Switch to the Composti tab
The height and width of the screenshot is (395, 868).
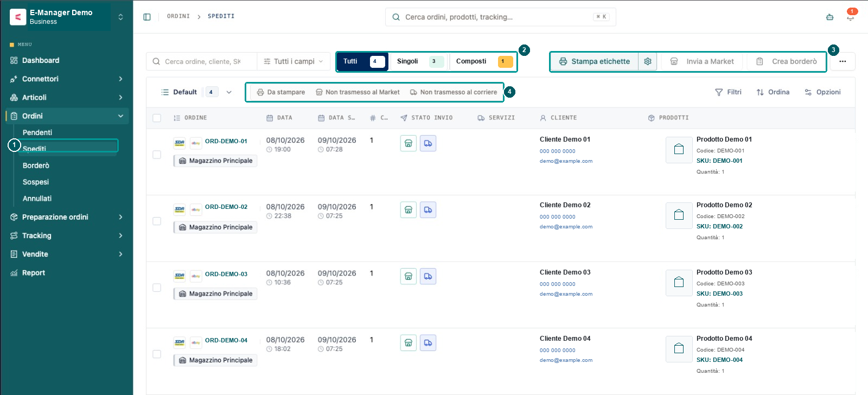(x=483, y=61)
